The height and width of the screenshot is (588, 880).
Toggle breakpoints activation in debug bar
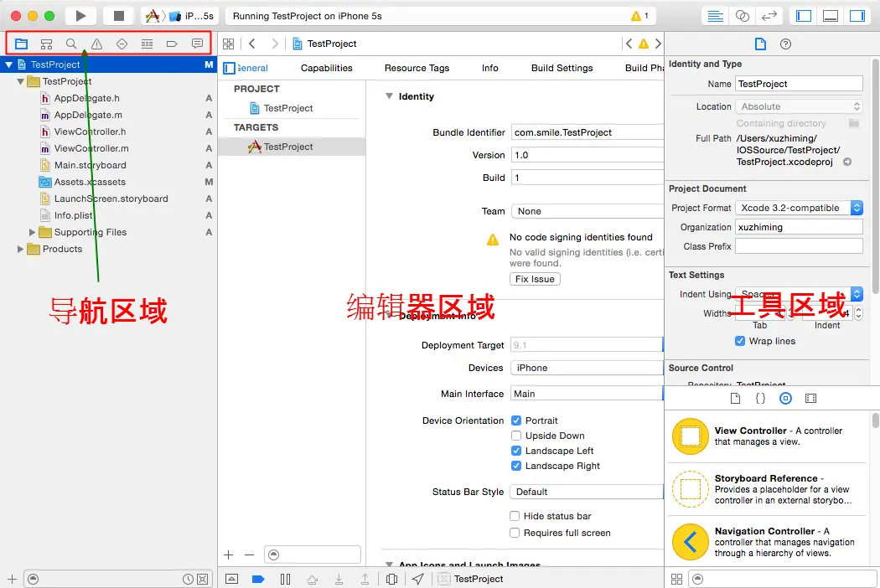tap(258, 579)
